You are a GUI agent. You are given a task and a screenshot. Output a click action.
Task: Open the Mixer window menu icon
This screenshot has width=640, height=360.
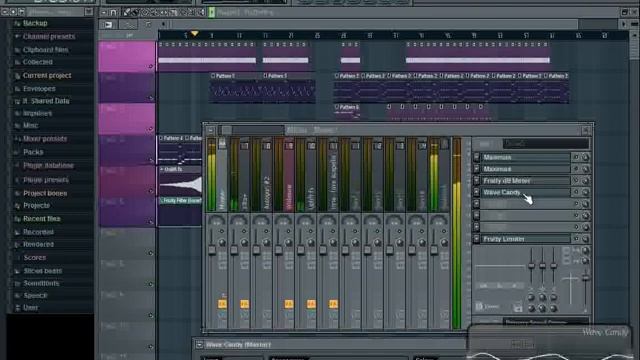211,130
